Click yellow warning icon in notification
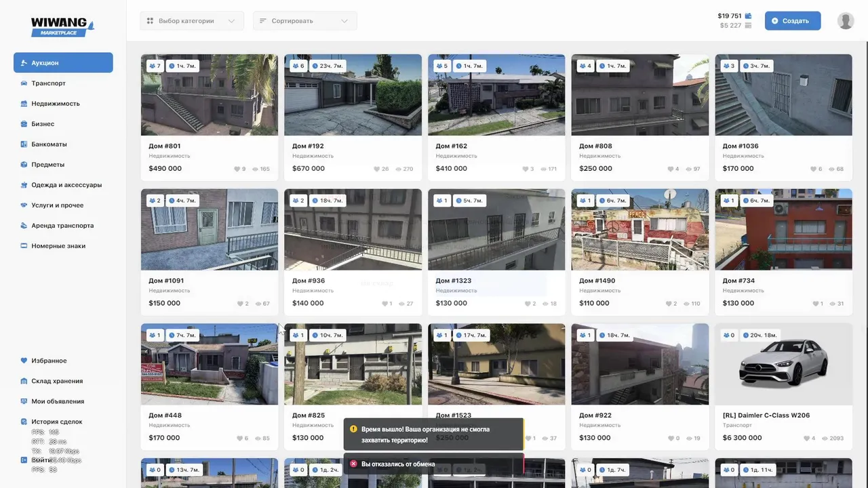868x488 pixels. pyautogui.click(x=353, y=429)
